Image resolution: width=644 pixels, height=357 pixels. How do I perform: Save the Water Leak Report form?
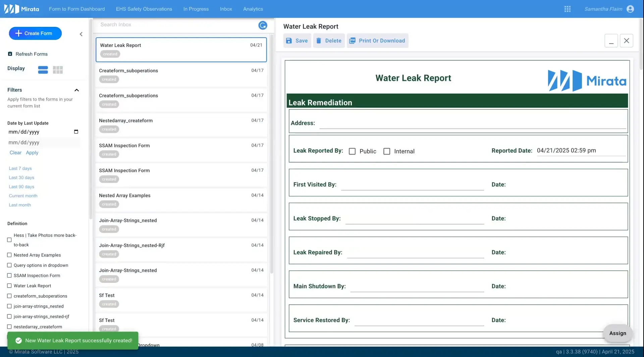(297, 41)
